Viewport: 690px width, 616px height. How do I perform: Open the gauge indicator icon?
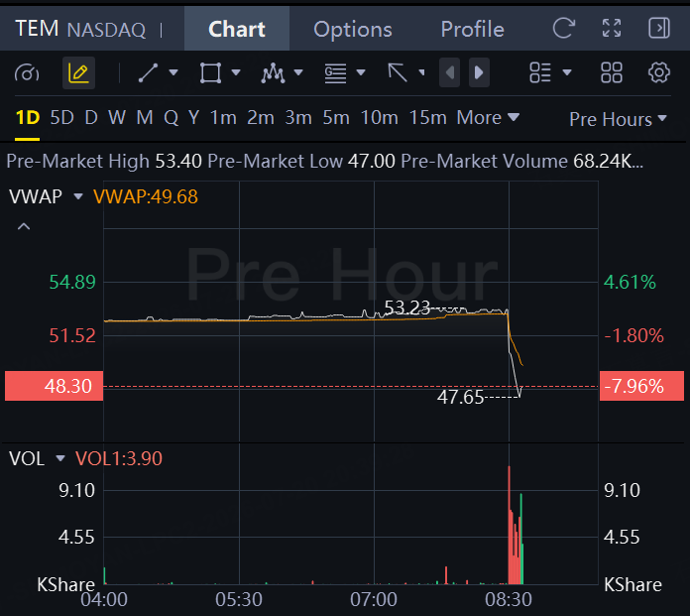(x=27, y=73)
